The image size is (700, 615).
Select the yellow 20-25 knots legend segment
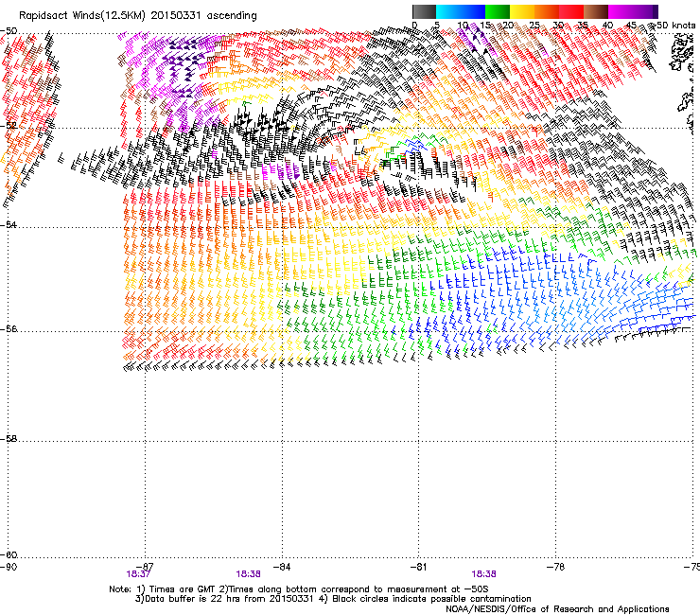tap(522, 11)
